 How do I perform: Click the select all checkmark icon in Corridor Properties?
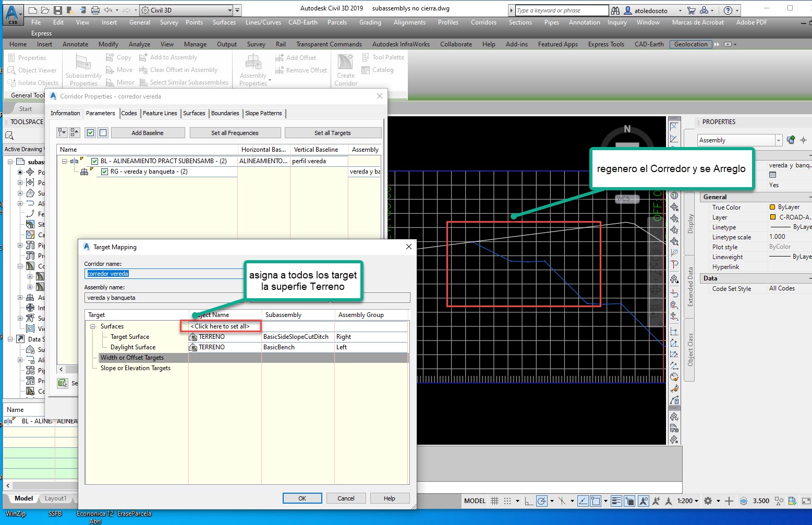(x=91, y=133)
